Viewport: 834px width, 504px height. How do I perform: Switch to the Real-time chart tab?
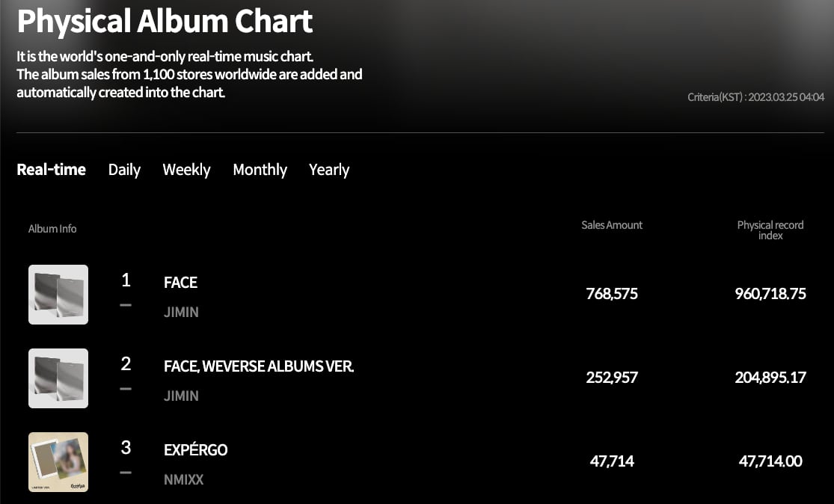coord(51,170)
